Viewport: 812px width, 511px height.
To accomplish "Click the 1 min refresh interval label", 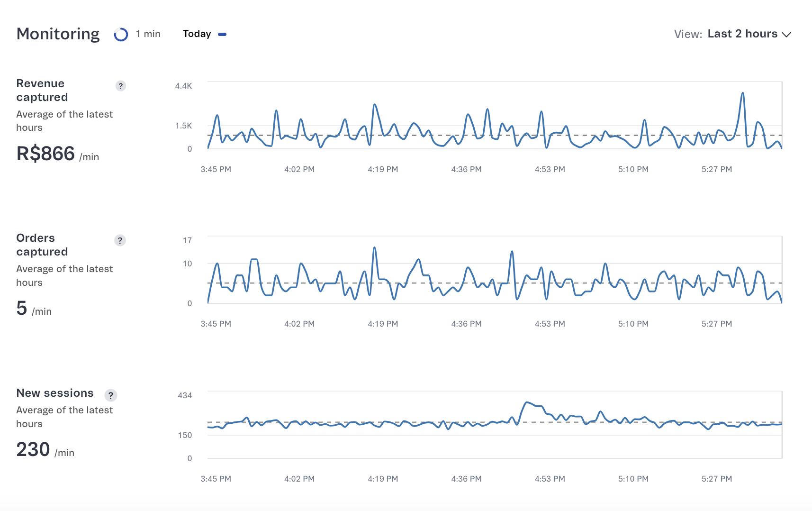I will pyautogui.click(x=148, y=34).
